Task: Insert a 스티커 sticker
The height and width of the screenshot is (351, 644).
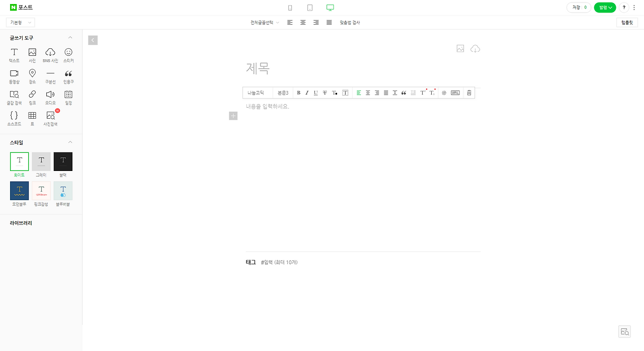Action: point(68,55)
